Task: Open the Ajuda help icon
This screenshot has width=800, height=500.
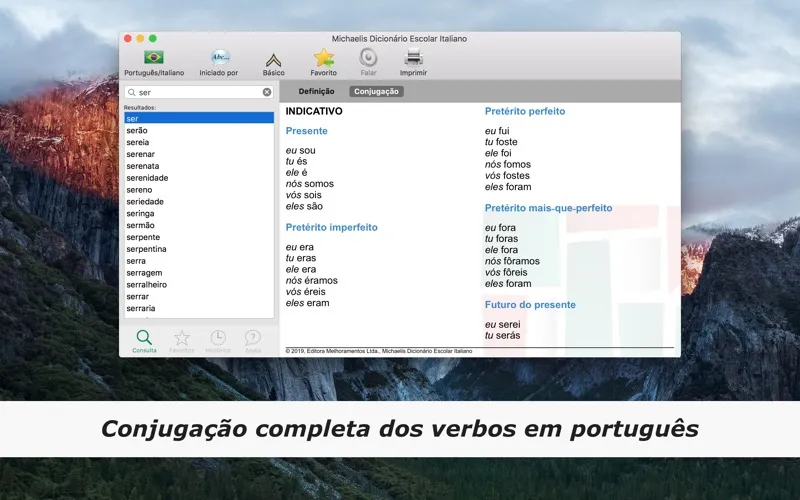Action: coord(253,338)
